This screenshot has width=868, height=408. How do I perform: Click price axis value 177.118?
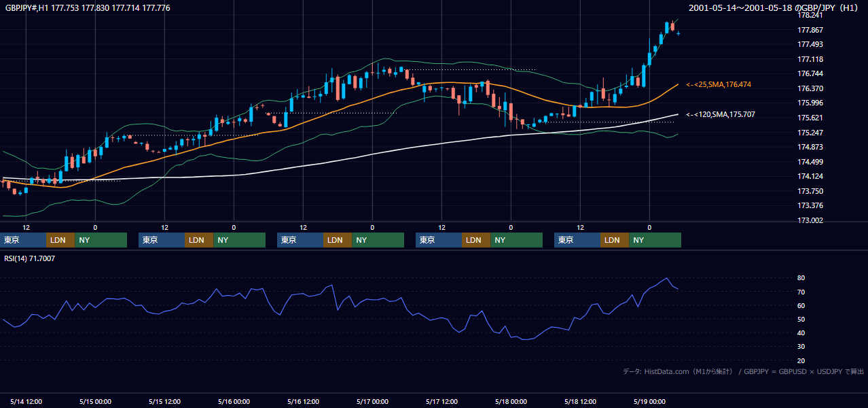[810, 59]
